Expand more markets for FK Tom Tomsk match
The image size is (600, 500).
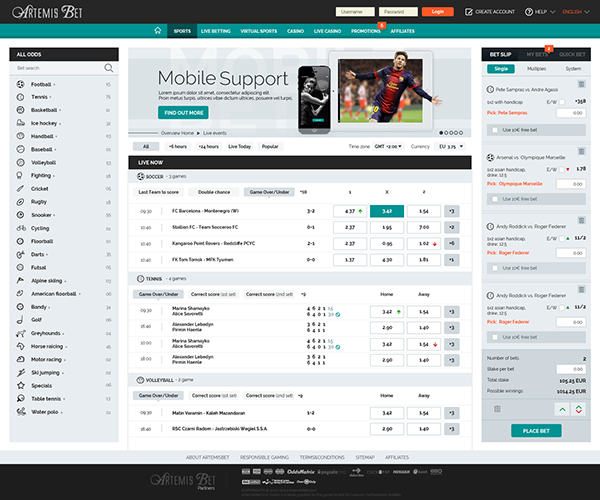(452, 260)
